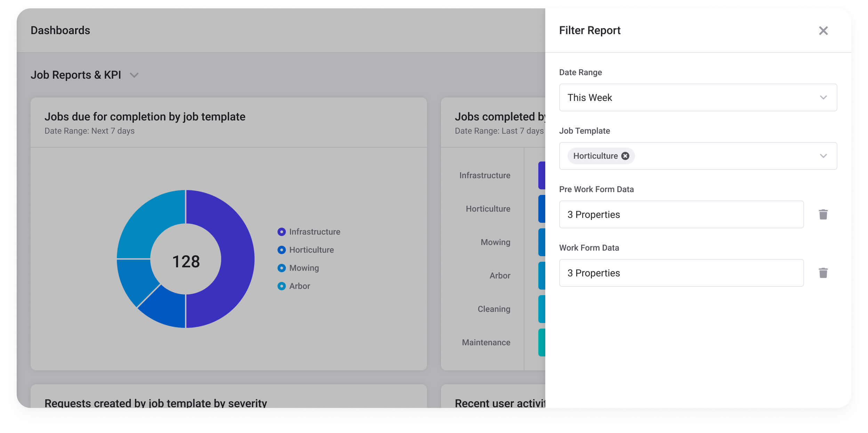Remove the Horticulture tag from Job Template filter
Viewport: 868px width, 433px height.
tap(625, 156)
